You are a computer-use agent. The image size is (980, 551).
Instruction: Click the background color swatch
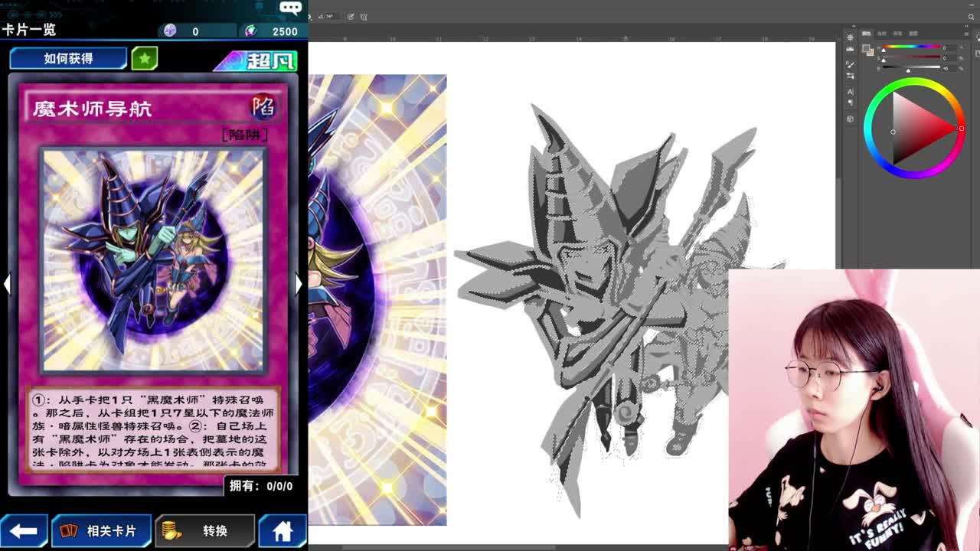(871, 53)
